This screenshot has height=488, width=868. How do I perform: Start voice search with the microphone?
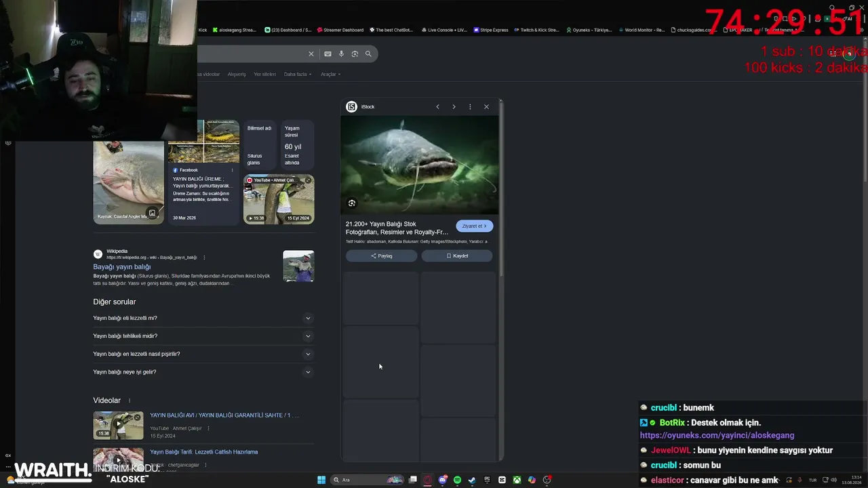point(341,54)
